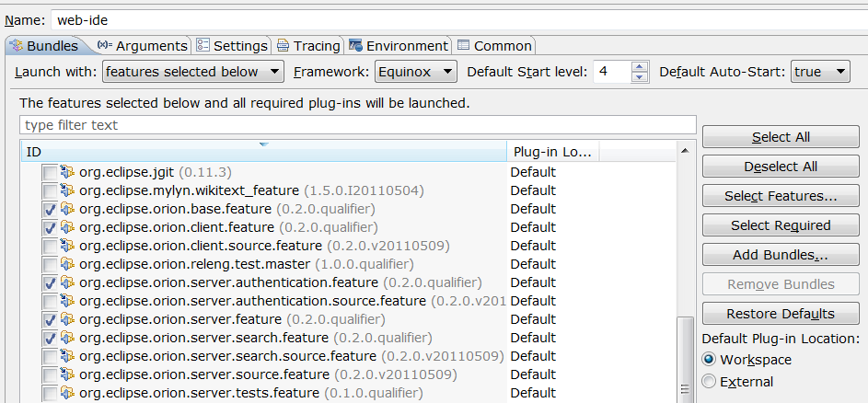Image resolution: width=868 pixels, height=403 pixels.
Task: Click the Select Required button
Action: 781,225
